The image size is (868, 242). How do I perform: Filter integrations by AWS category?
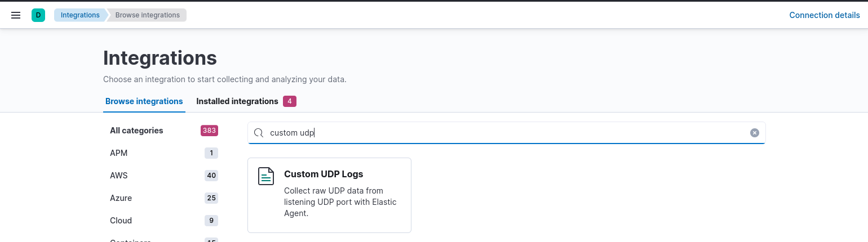(119, 176)
